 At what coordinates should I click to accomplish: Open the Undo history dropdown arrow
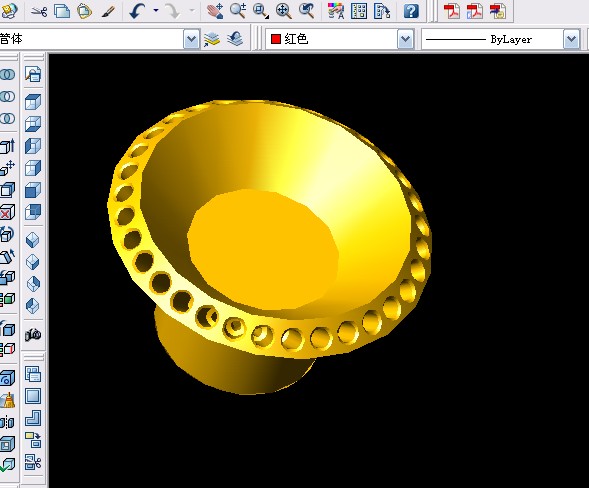156,11
